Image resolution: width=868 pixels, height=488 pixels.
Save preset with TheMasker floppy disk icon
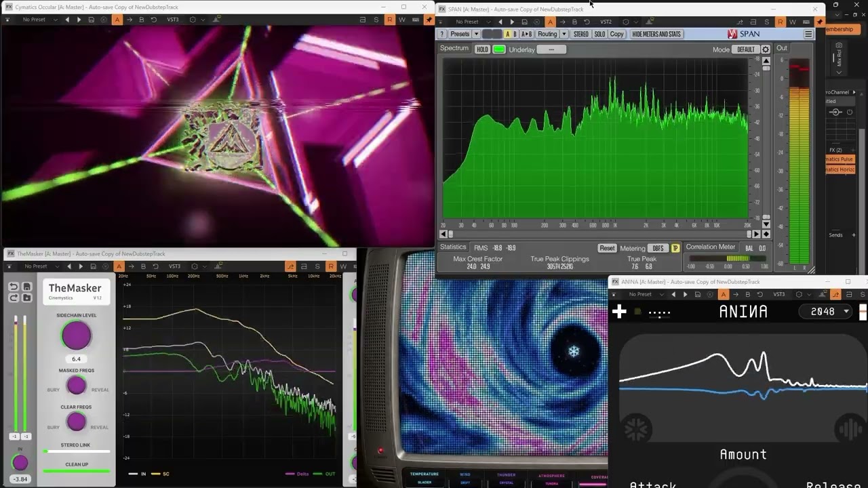click(x=27, y=287)
